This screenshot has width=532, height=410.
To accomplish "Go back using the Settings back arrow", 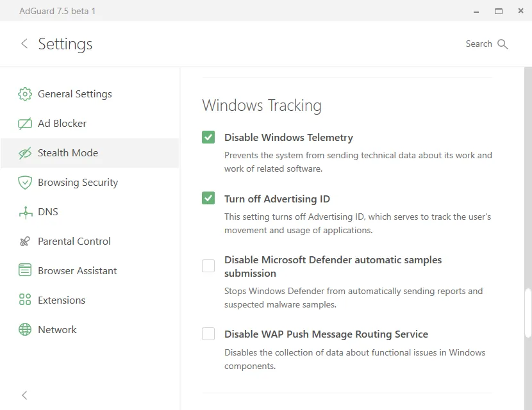I will pyautogui.click(x=24, y=44).
